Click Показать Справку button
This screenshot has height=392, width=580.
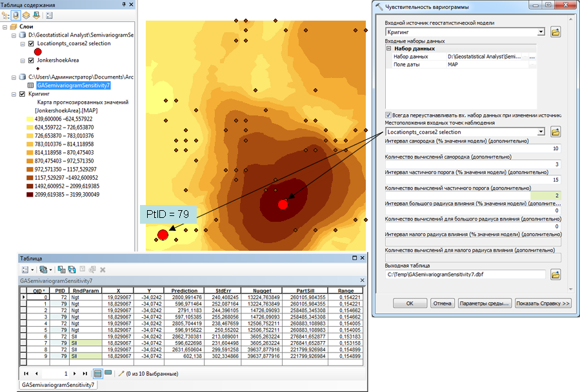click(x=543, y=303)
